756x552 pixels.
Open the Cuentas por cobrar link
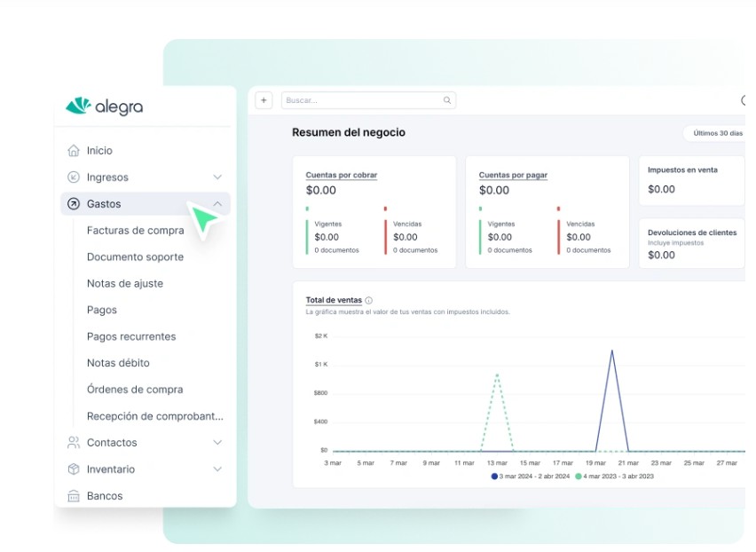342,175
